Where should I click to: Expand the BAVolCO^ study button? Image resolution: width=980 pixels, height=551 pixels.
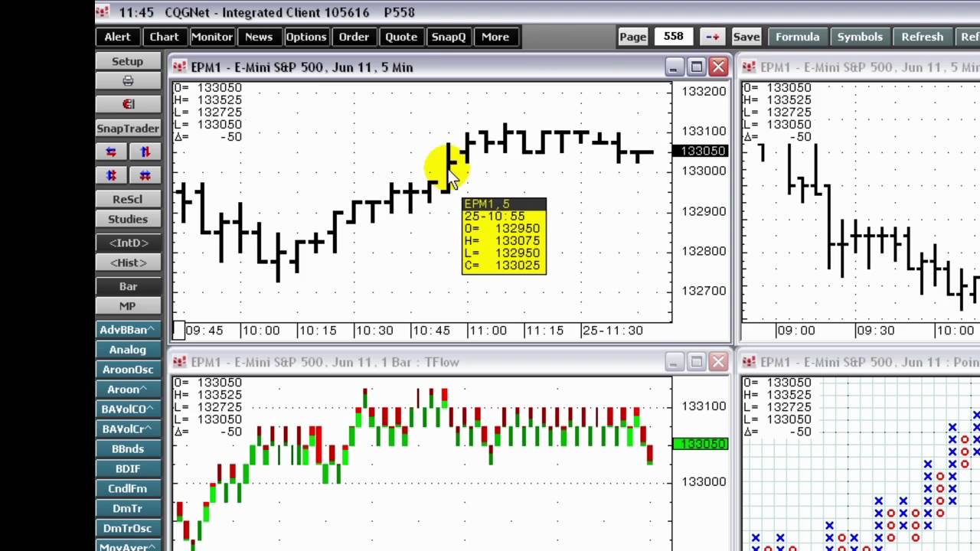coord(128,409)
